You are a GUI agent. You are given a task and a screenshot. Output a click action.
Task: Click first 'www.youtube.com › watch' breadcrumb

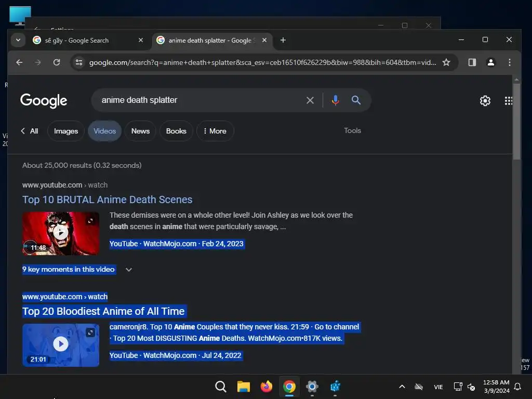click(x=65, y=185)
